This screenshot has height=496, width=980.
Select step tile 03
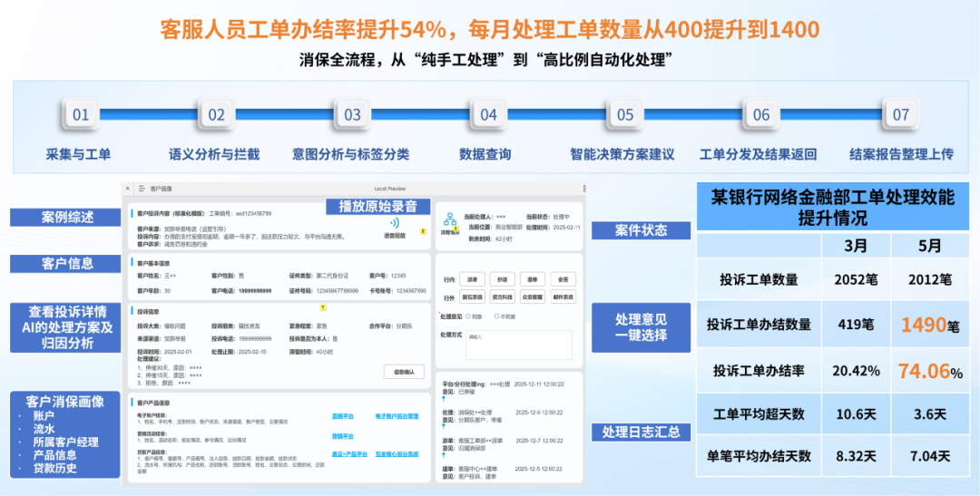(x=352, y=115)
